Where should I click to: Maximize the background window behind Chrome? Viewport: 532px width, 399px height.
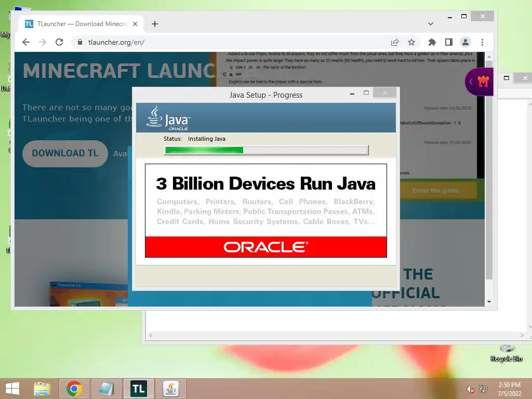click(507, 78)
